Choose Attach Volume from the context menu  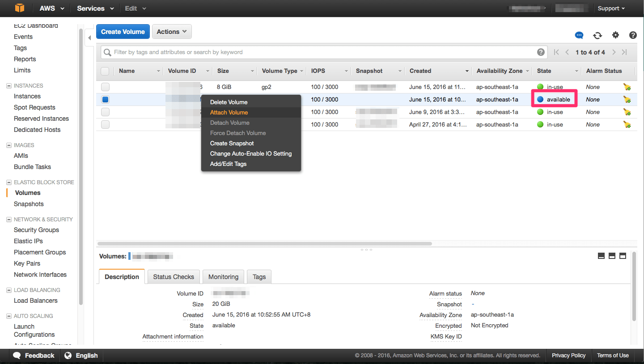point(229,112)
